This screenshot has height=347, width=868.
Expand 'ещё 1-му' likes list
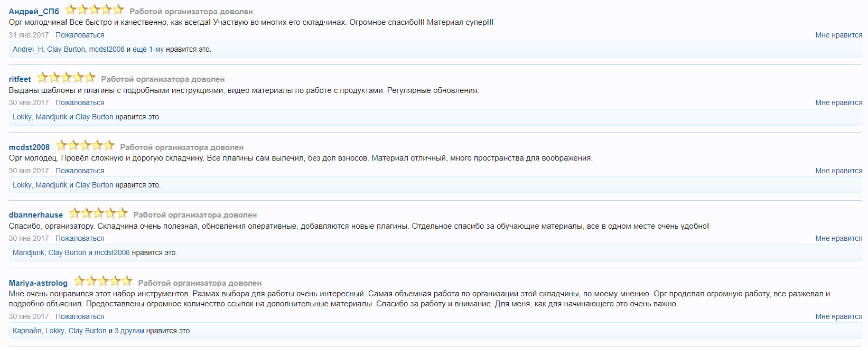coord(148,49)
